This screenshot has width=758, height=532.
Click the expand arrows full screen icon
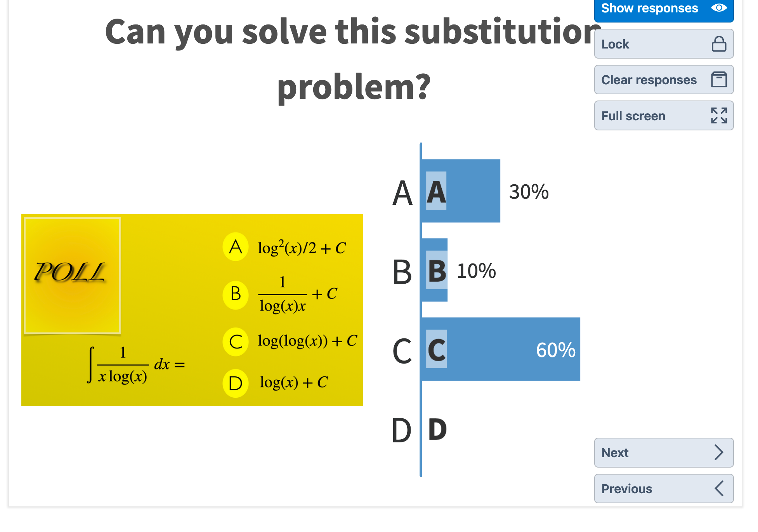[719, 116]
